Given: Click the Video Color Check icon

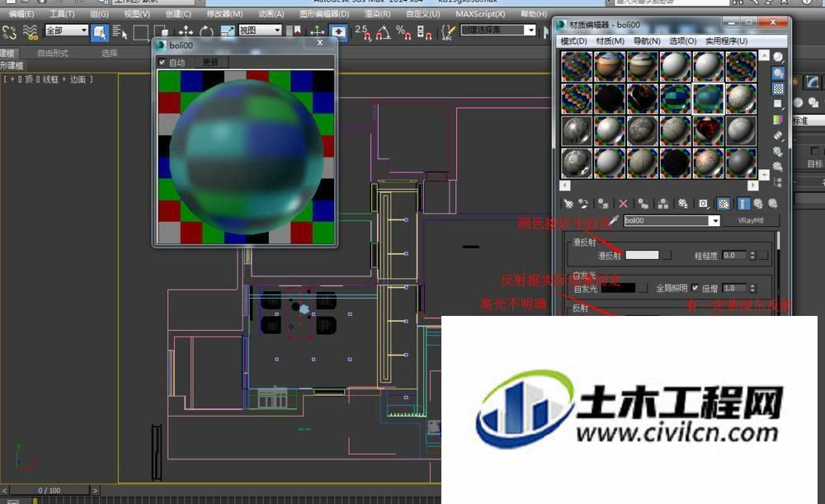Looking at the screenshot, I should pos(778,120).
